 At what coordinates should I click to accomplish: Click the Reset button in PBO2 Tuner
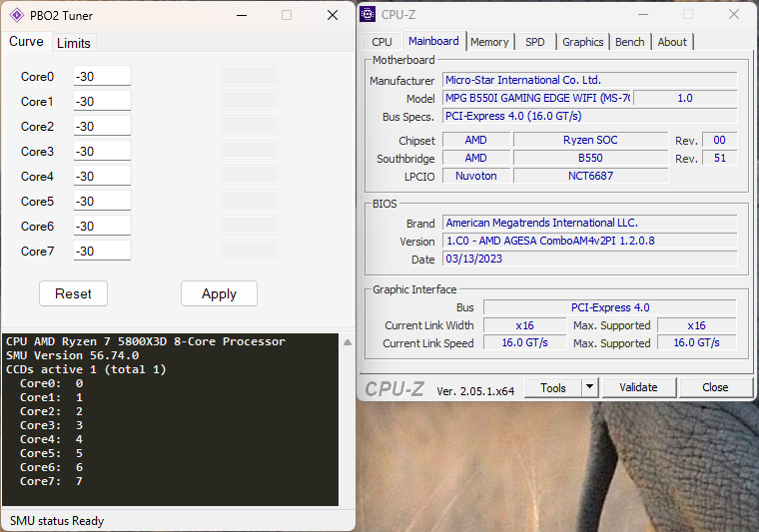pyautogui.click(x=73, y=293)
